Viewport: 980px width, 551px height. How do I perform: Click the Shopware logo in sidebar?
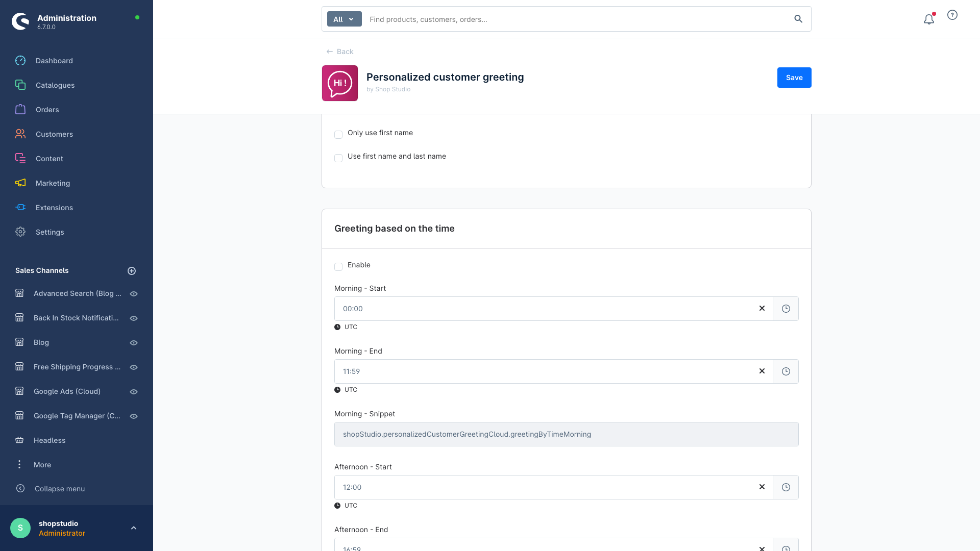click(20, 21)
